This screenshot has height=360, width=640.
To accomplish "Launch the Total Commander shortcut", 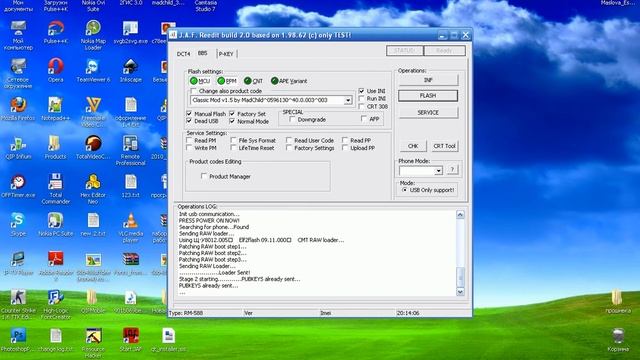I will [x=56, y=182].
